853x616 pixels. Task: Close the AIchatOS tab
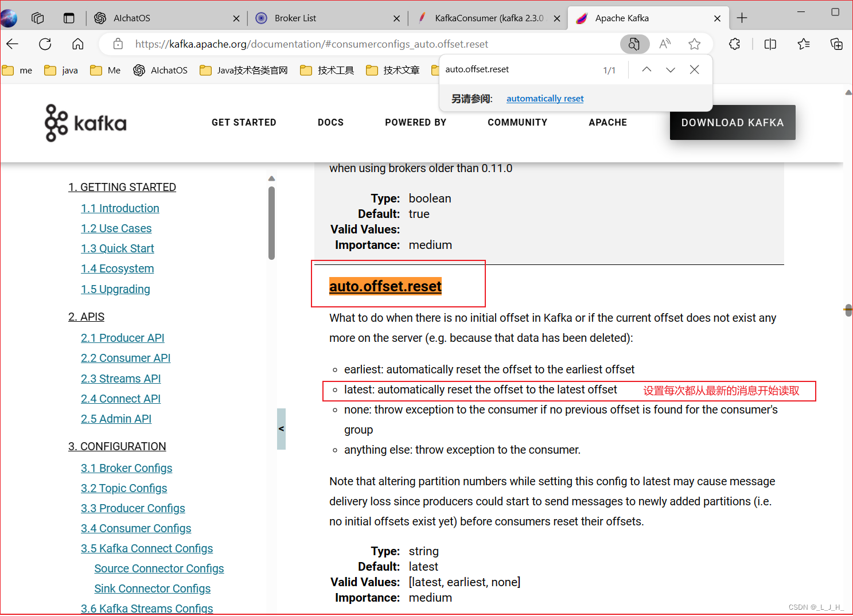(236, 18)
